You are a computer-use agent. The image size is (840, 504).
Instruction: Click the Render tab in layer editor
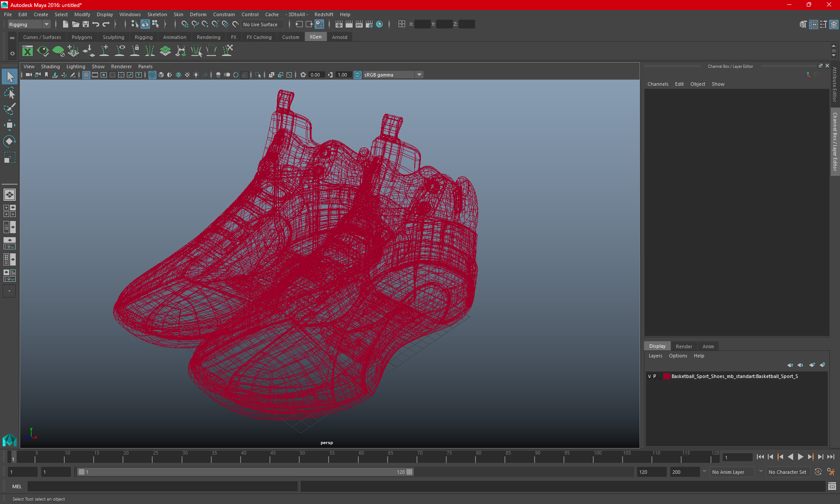click(x=684, y=346)
